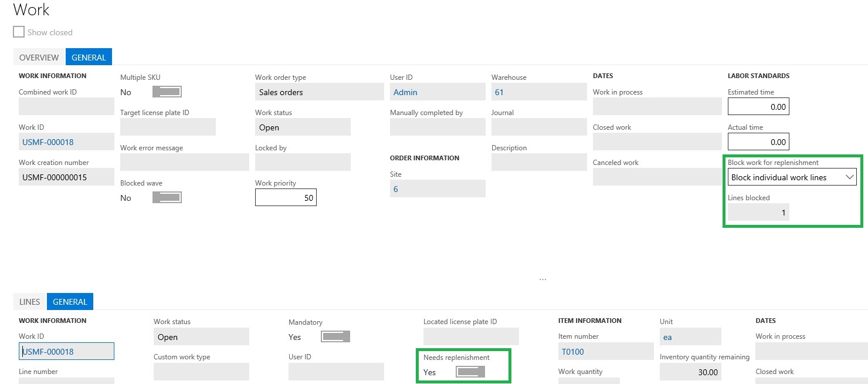Click the Actual time field
The width and height of the screenshot is (868, 384).
(758, 142)
